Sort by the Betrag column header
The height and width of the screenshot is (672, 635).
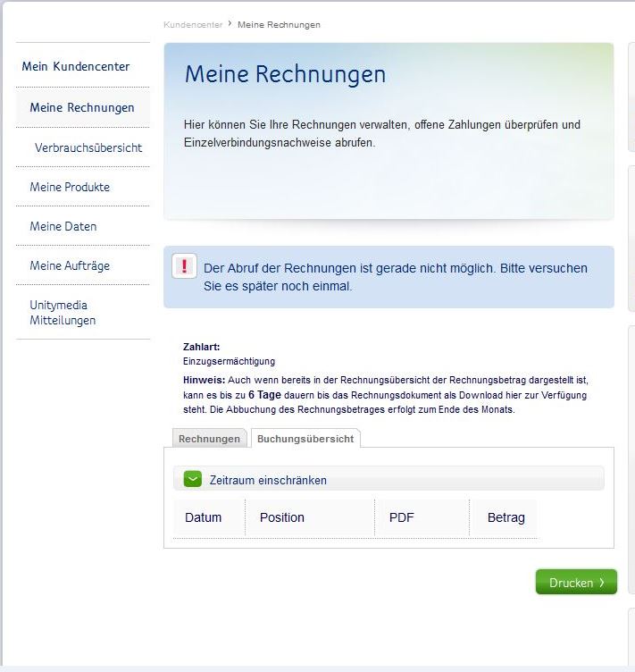[x=506, y=517]
